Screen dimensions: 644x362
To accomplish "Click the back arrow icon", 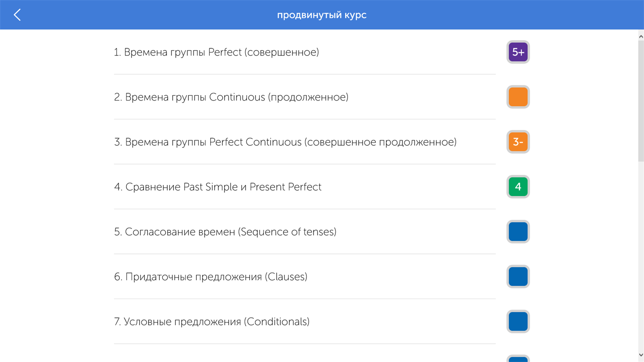I will pos(17,15).
